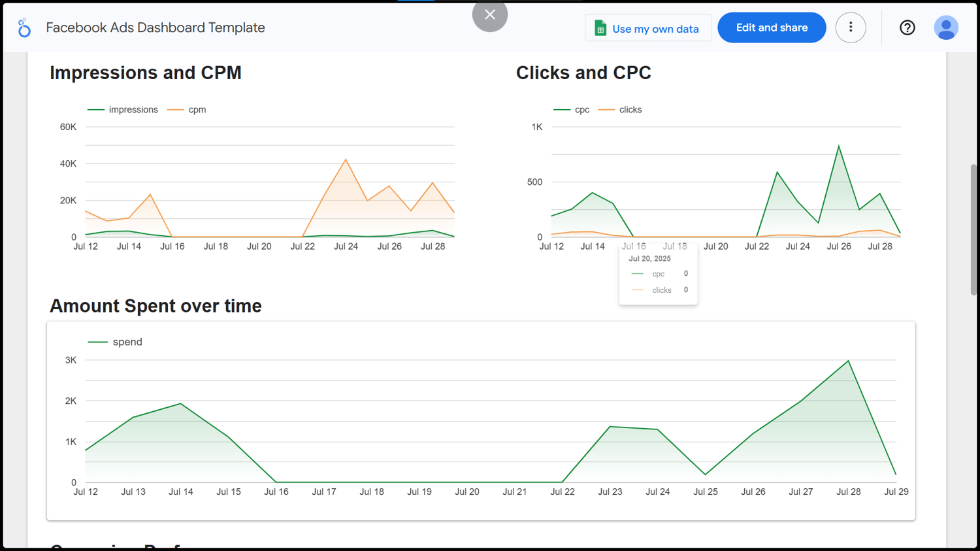Click the Jul 28 spend peak point
This screenshot has width=980, height=551.
[848, 361]
